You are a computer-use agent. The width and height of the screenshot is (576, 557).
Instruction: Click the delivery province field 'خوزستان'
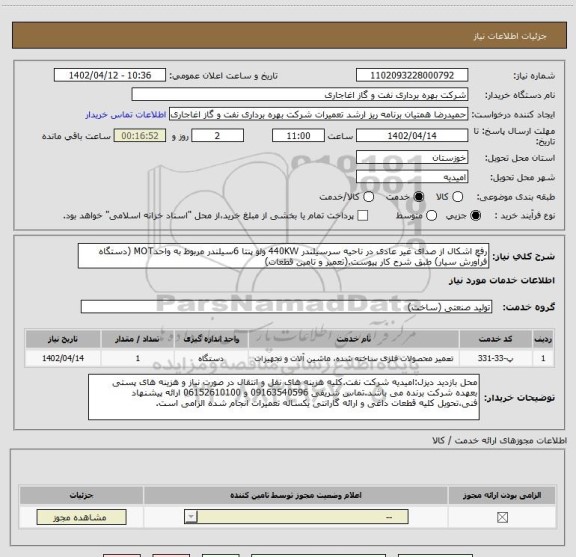pos(412,157)
